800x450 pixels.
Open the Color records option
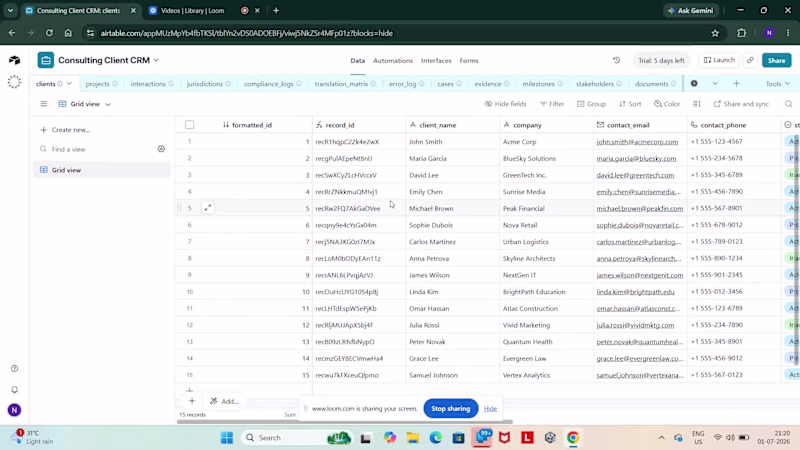667,104
